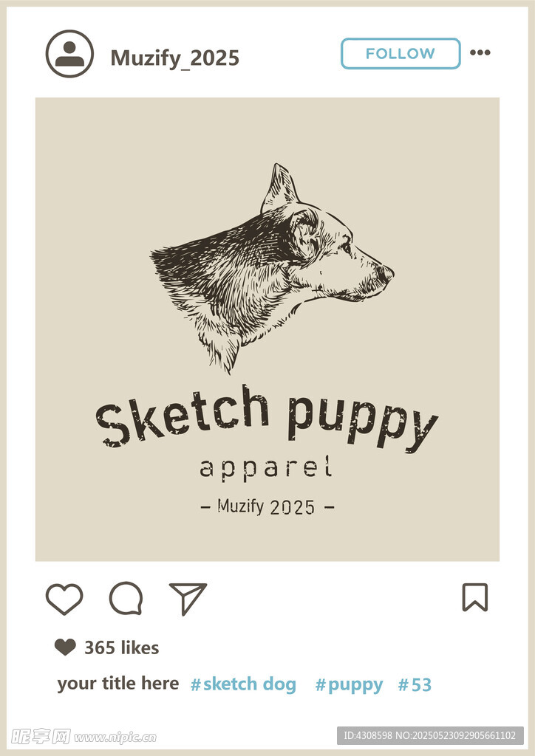Like the post with the heart outline icon
The image size is (535, 756).
click(x=64, y=599)
